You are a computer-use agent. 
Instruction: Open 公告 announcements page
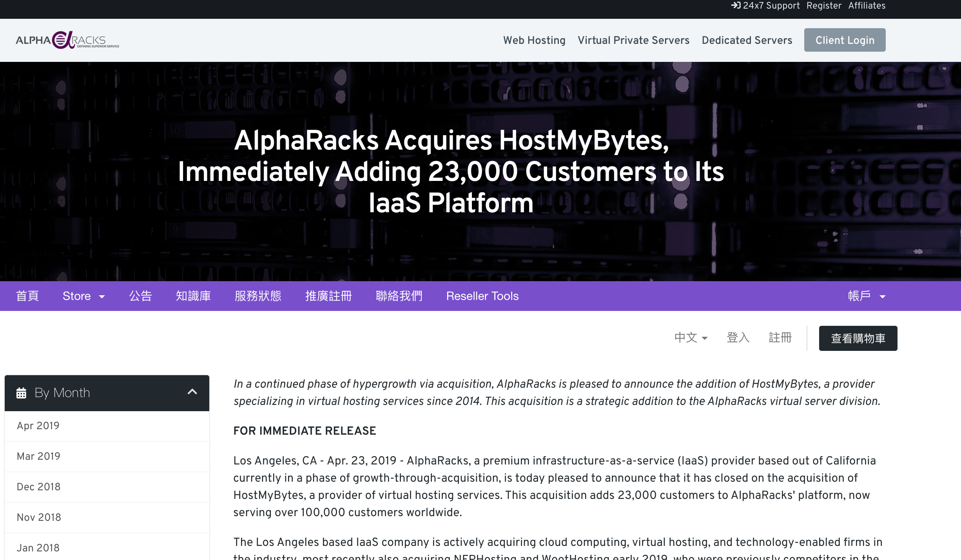click(140, 296)
